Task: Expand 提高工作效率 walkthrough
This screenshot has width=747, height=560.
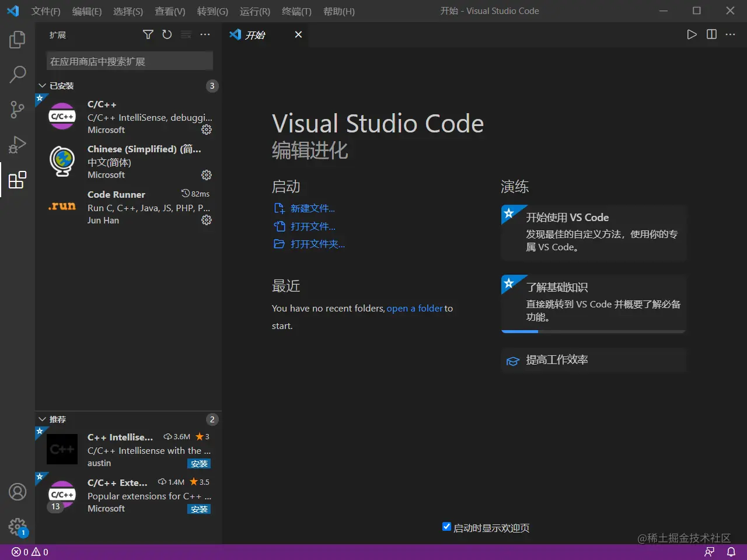Action: coord(594,360)
